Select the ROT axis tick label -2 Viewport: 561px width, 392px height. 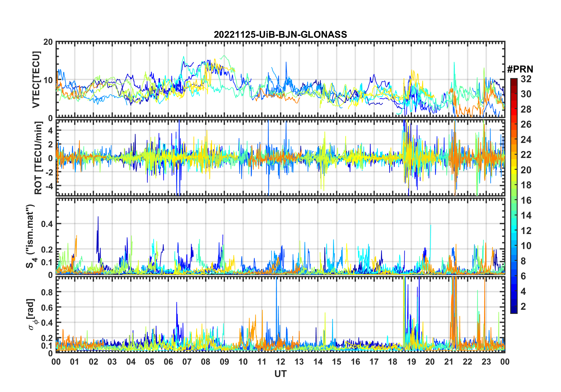tap(49, 172)
